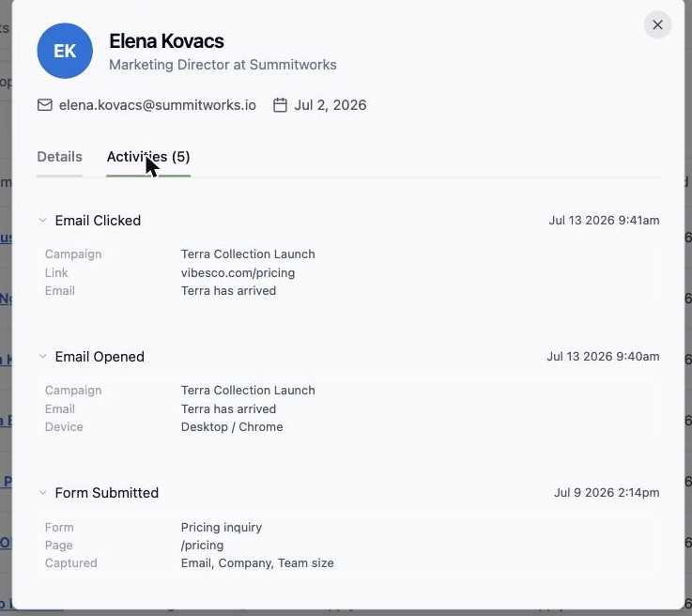Image resolution: width=692 pixels, height=616 pixels.
Task: Click the elena.kovacs@summitworks.io email address
Action: click(158, 105)
